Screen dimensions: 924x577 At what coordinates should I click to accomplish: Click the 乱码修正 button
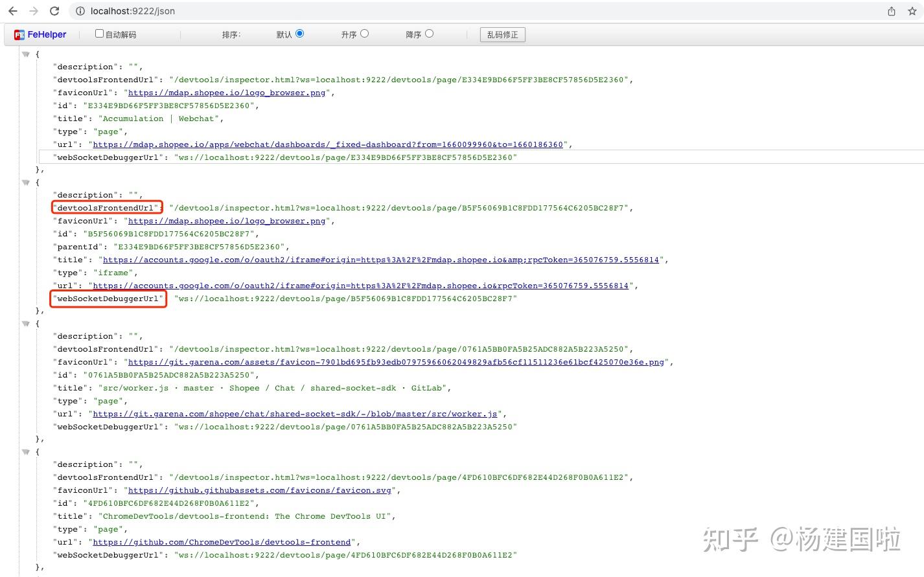[502, 34]
